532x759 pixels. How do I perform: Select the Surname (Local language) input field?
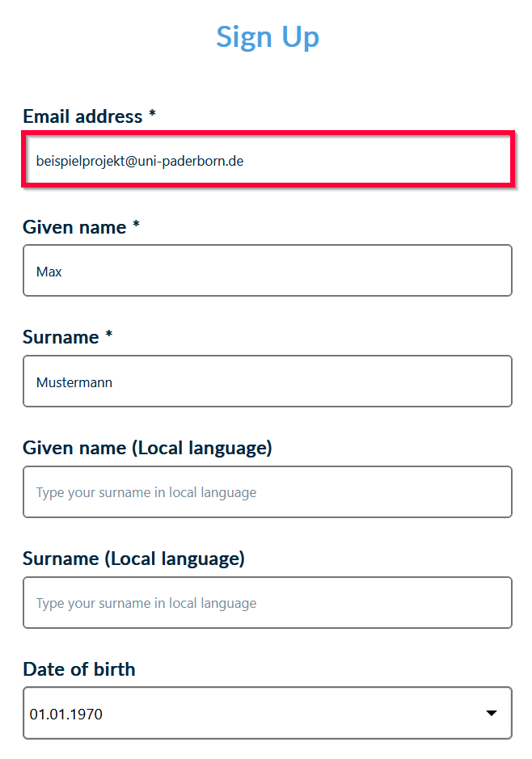pyautogui.click(x=267, y=603)
